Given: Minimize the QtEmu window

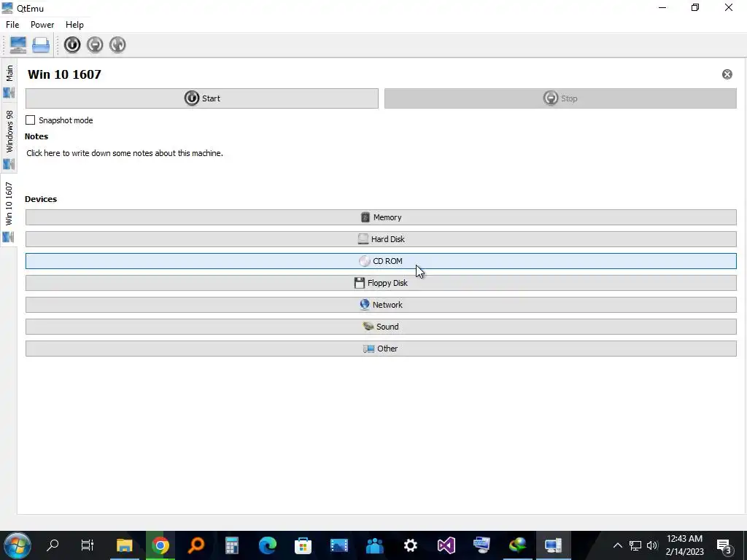Looking at the screenshot, I should point(662,7).
